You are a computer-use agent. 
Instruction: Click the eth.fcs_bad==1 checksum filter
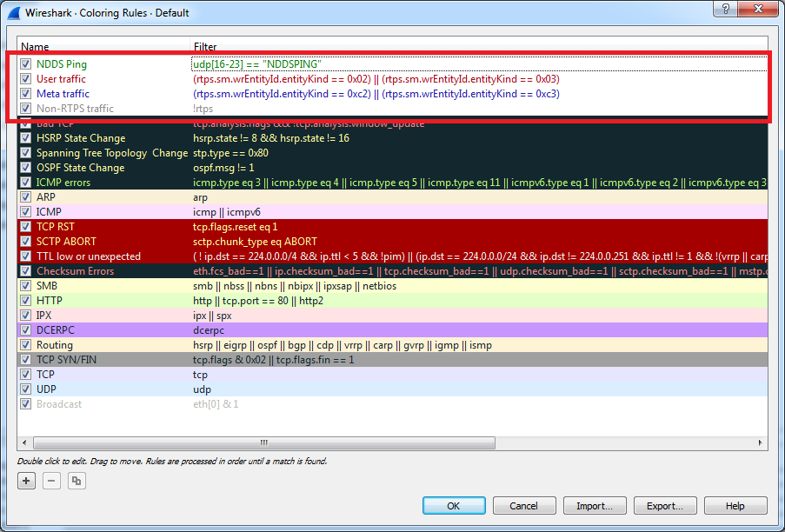[480, 271]
